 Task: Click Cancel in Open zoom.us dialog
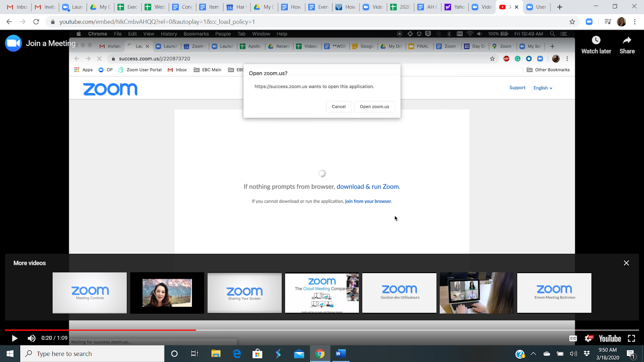coord(339,107)
